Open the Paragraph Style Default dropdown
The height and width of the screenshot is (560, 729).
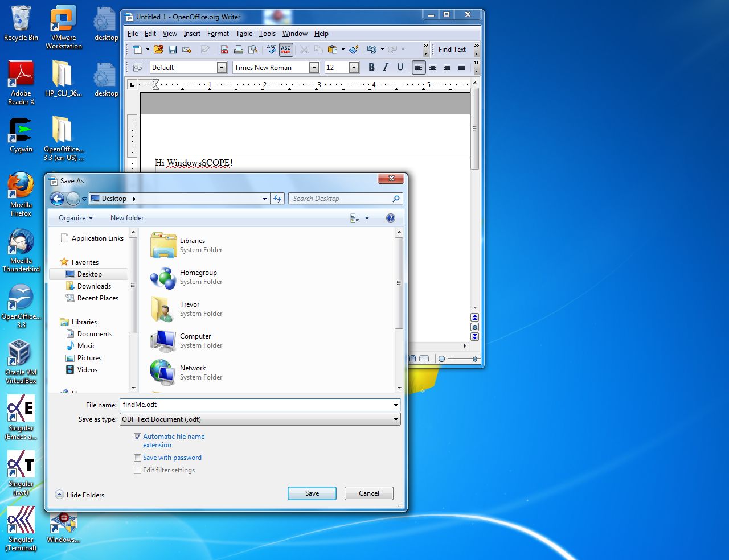pos(222,68)
